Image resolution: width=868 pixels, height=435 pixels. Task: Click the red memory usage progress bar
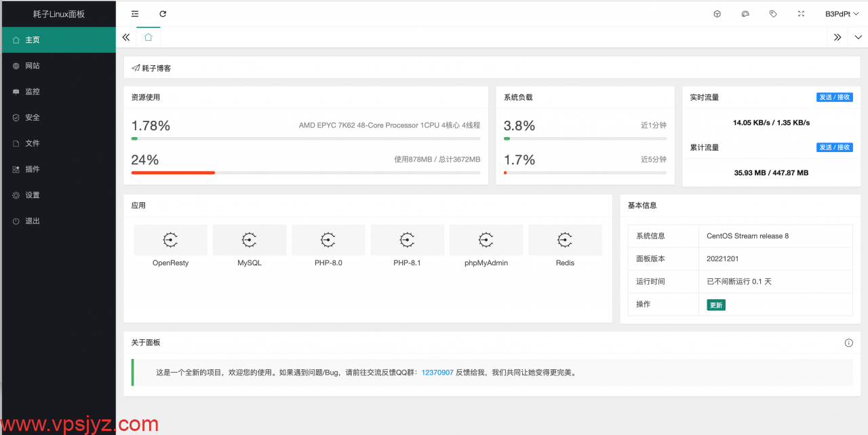coord(173,172)
